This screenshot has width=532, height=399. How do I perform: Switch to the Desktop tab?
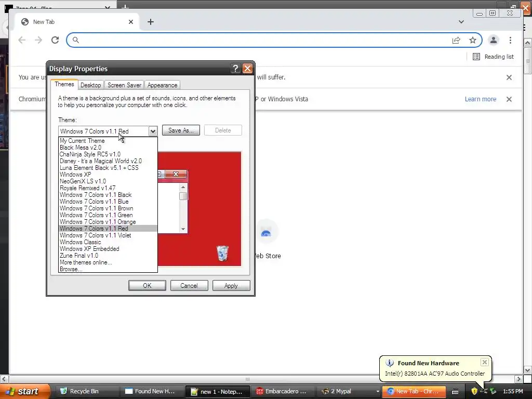[90, 85]
